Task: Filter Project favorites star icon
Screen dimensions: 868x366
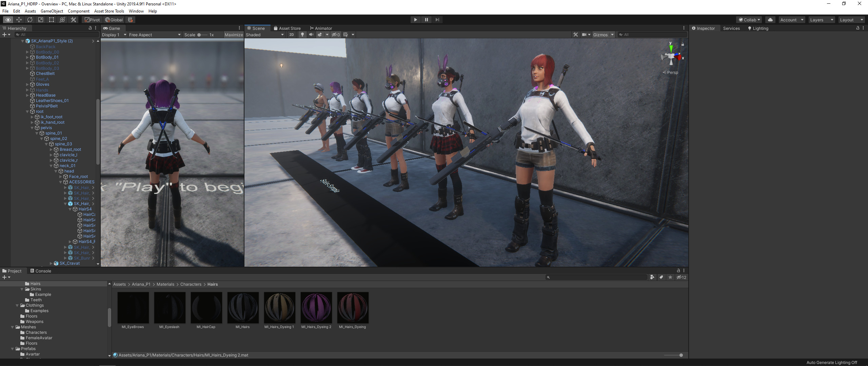Action: point(670,277)
